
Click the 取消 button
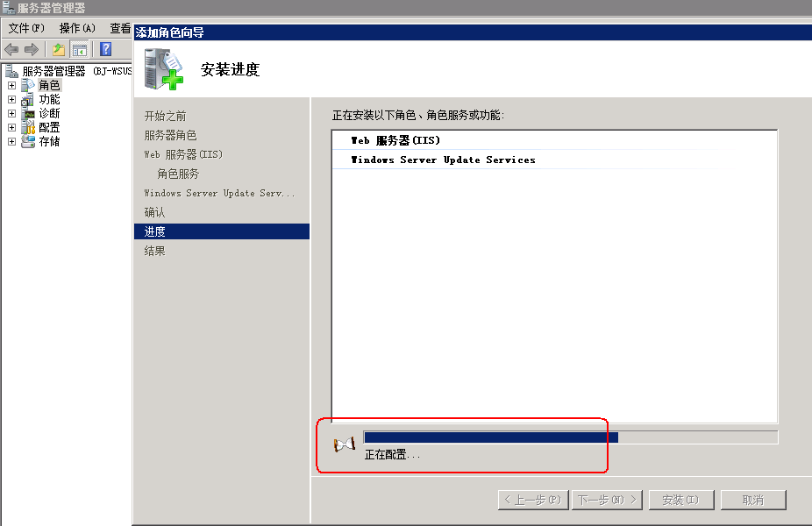(x=753, y=500)
